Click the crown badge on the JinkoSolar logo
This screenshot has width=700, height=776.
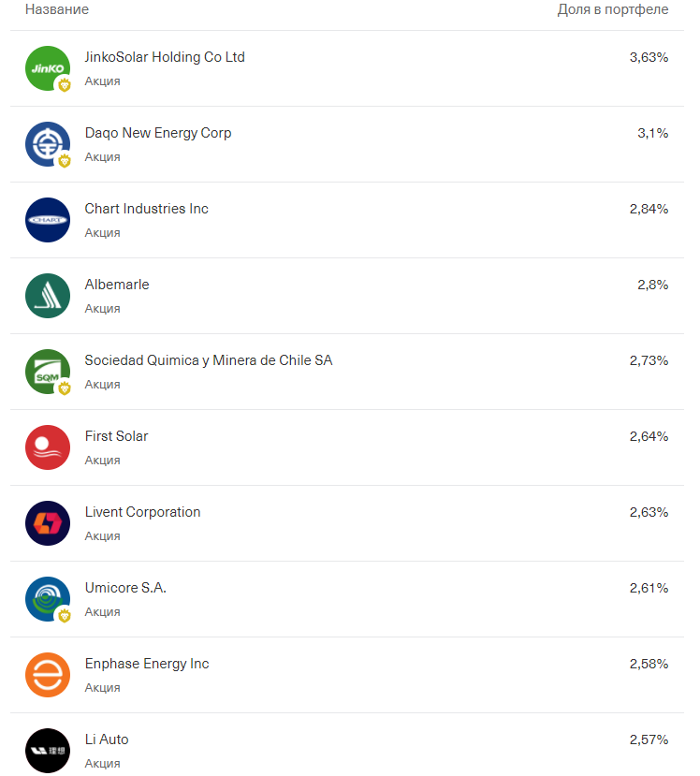click(x=65, y=85)
